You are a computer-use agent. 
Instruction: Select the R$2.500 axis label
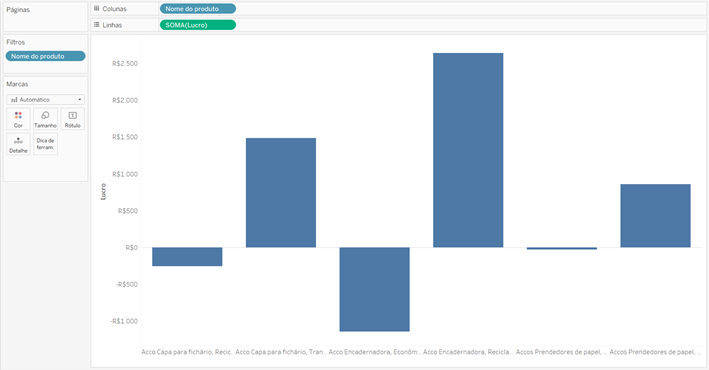(x=125, y=64)
